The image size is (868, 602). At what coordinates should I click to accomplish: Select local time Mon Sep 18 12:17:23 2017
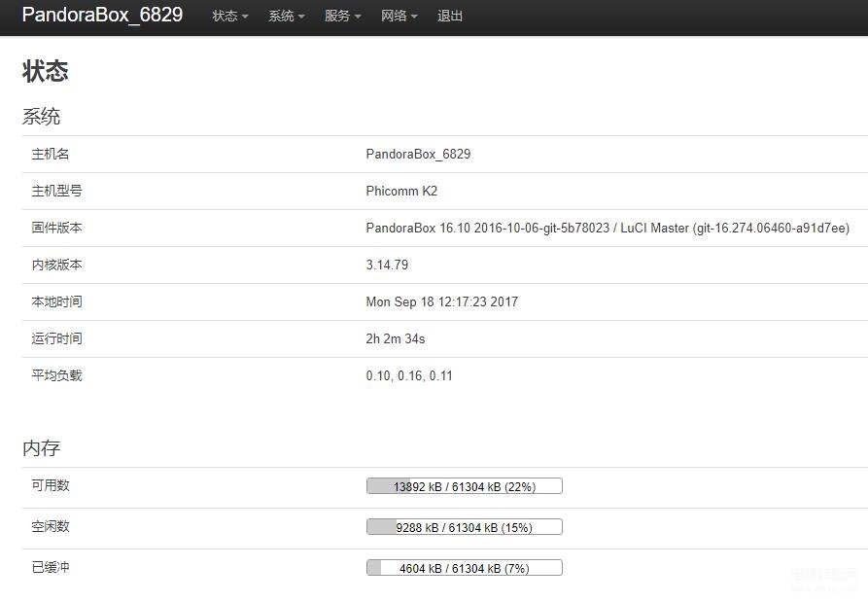pos(442,301)
